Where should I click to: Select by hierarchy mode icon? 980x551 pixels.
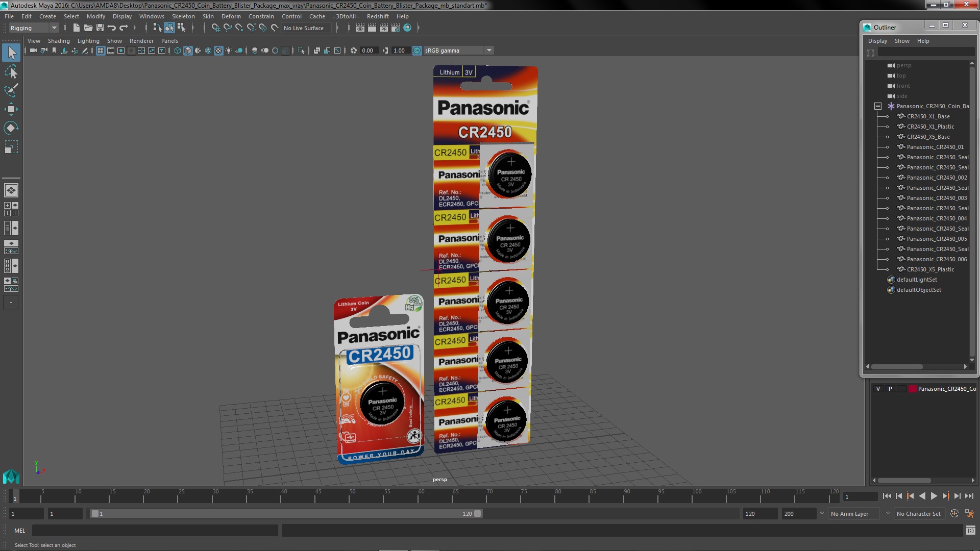pos(157,28)
